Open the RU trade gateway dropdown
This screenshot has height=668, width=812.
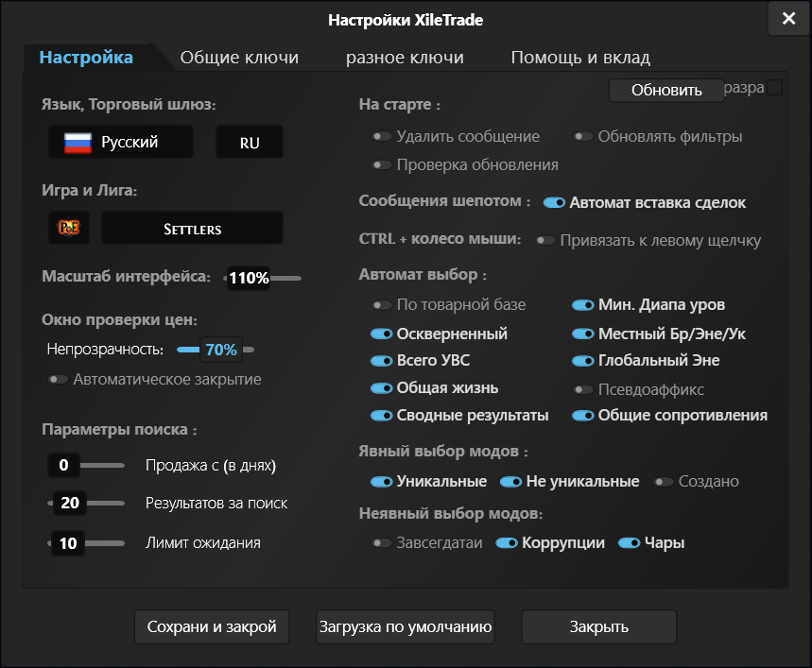pyautogui.click(x=250, y=142)
